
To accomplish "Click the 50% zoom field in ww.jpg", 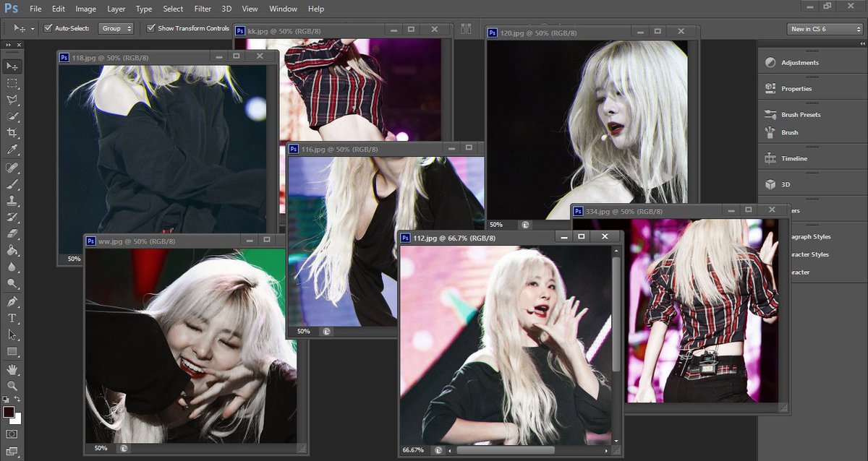I will coord(101,449).
